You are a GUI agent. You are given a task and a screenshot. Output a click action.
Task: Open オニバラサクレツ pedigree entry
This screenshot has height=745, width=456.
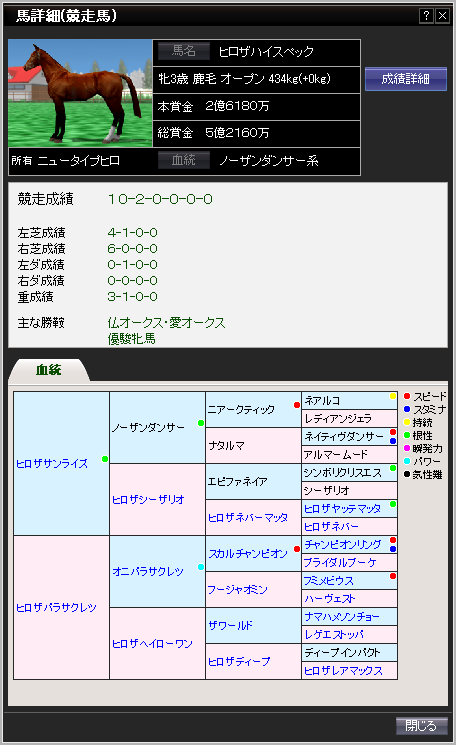(x=148, y=571)
